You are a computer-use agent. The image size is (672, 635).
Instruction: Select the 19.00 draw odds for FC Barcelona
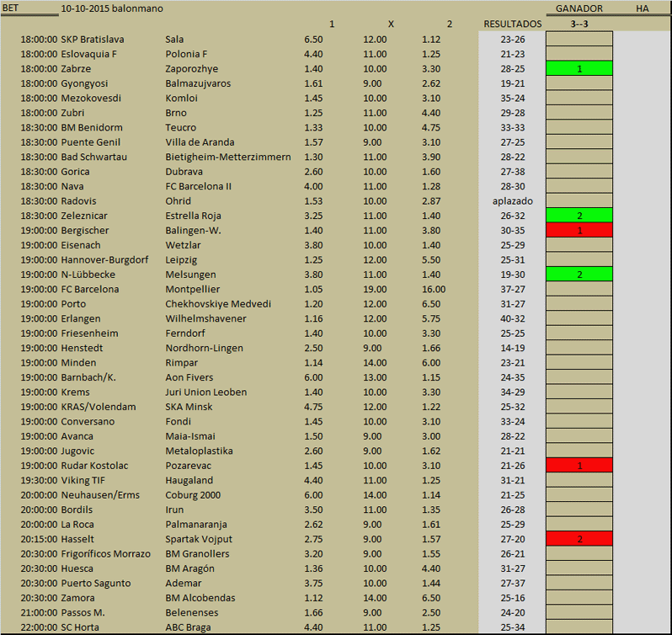point(375,289)
